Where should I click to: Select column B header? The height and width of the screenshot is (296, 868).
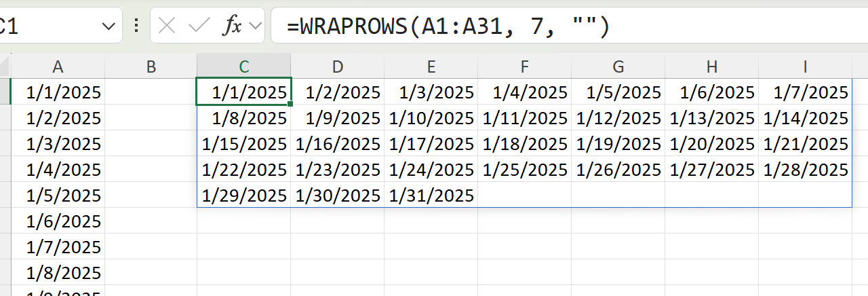151,67
